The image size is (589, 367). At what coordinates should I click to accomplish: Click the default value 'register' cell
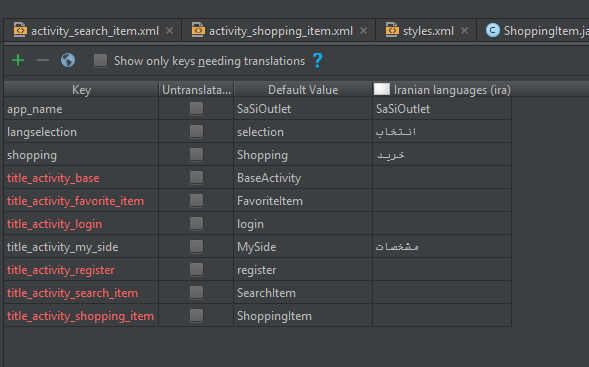point(303,270)
